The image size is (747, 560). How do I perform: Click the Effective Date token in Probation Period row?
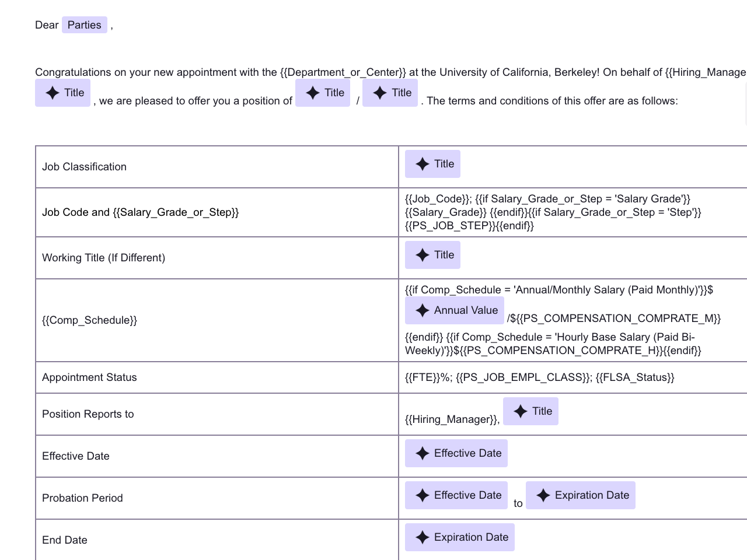pos(456,495)
